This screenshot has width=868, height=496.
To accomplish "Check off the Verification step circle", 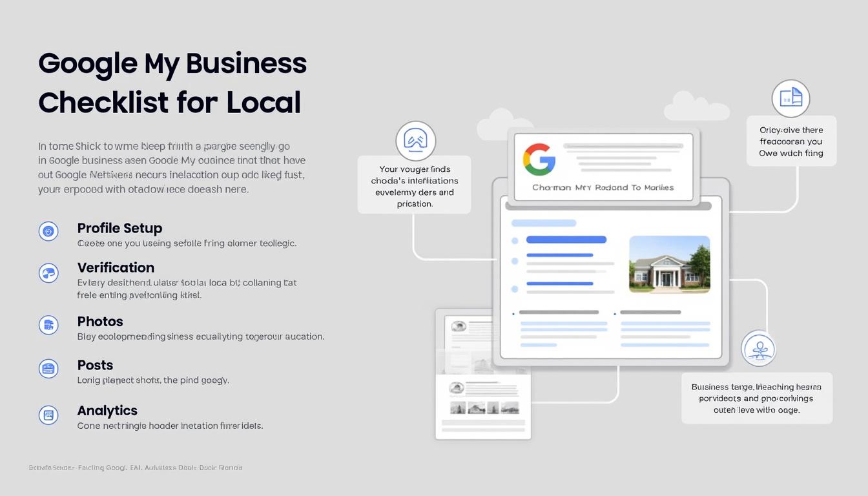I will 48,273.
